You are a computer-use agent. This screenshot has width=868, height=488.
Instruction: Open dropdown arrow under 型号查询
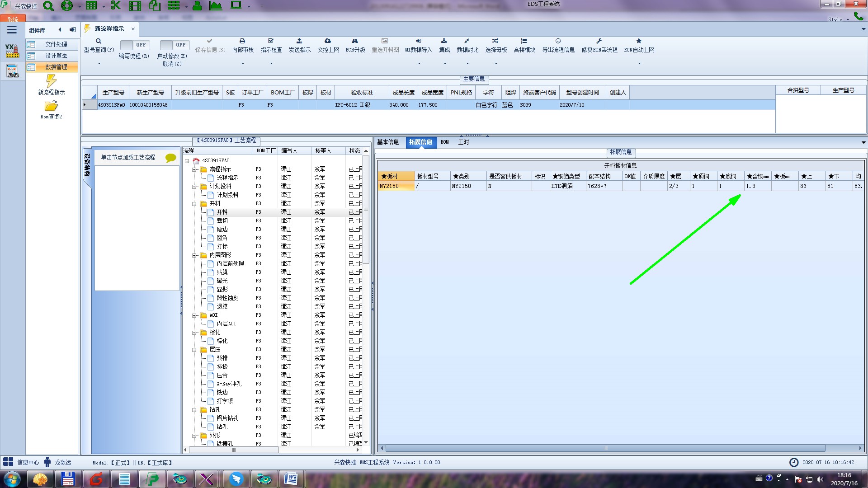(99, 64)
